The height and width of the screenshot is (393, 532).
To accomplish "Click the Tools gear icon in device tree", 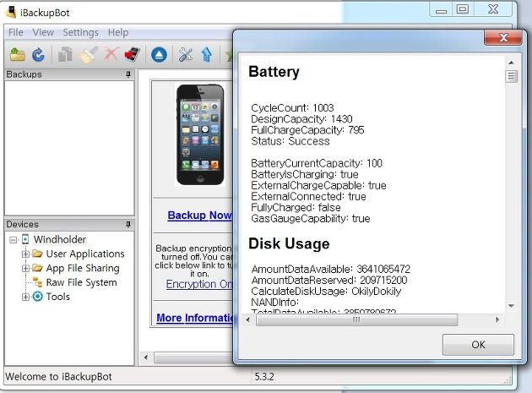I will pos(37,297).
